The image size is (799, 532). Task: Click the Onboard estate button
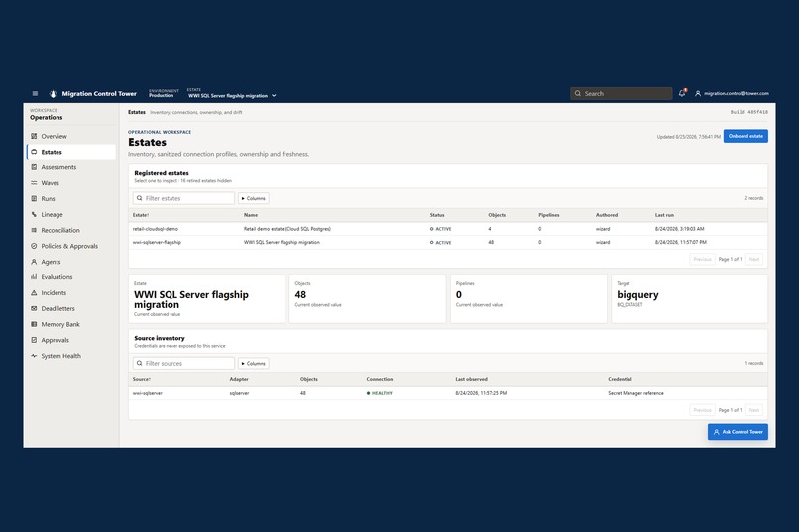(745, 136)
